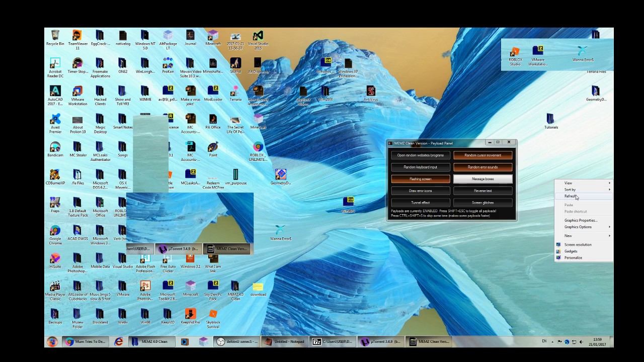
Task: Select the Fraps shortcut
Action: click(x=55, y=205)
